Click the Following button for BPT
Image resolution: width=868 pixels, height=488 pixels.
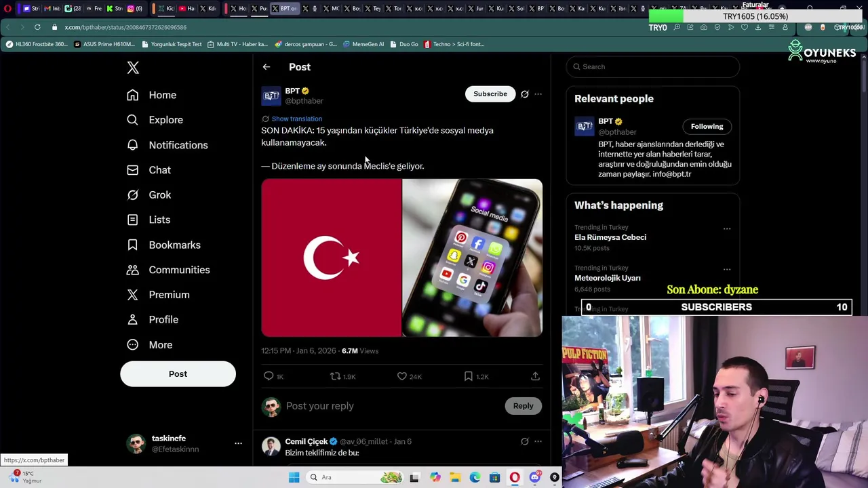click(x=707, y=127)
